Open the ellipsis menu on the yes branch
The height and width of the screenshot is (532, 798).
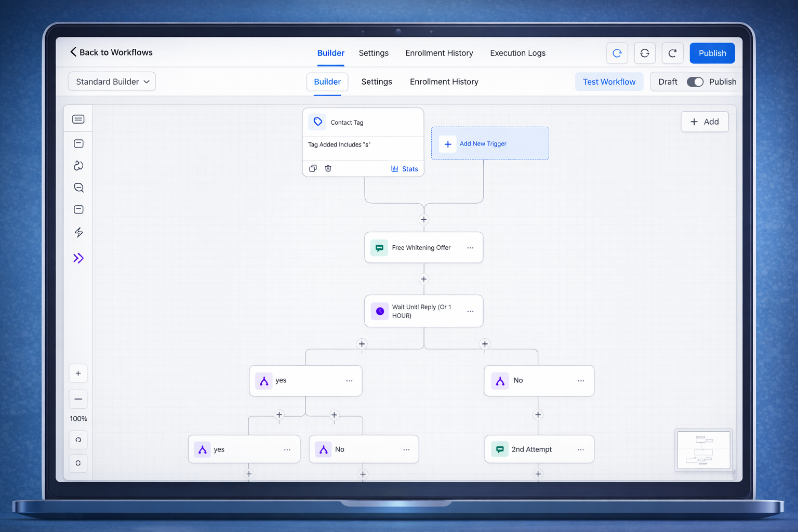[x=349, y=380]
